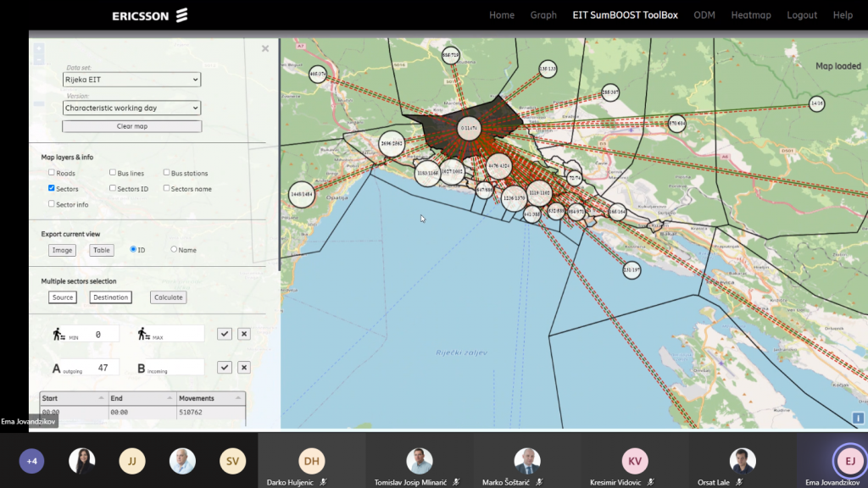This screenshot has width=868, height=488.
Task: Click the walking person MIN icon
Action: coord(58,334)
